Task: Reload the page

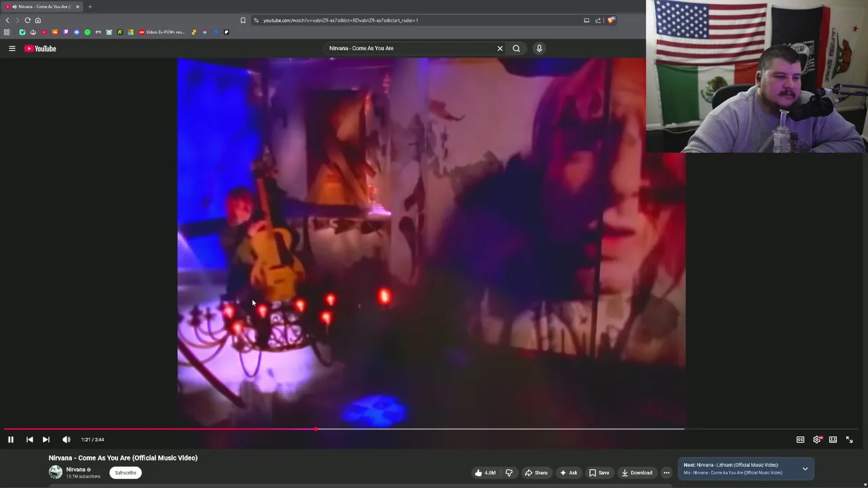Action: [x=28, y=20]
